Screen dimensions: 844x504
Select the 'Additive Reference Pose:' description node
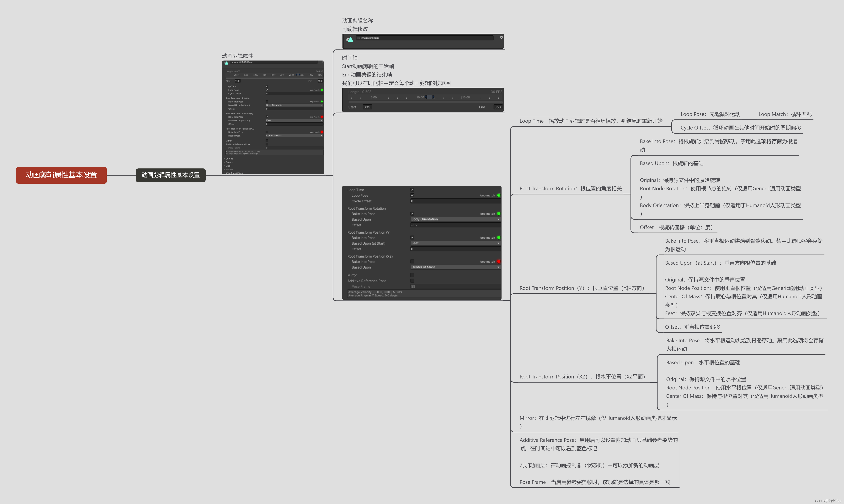point(598,444)
